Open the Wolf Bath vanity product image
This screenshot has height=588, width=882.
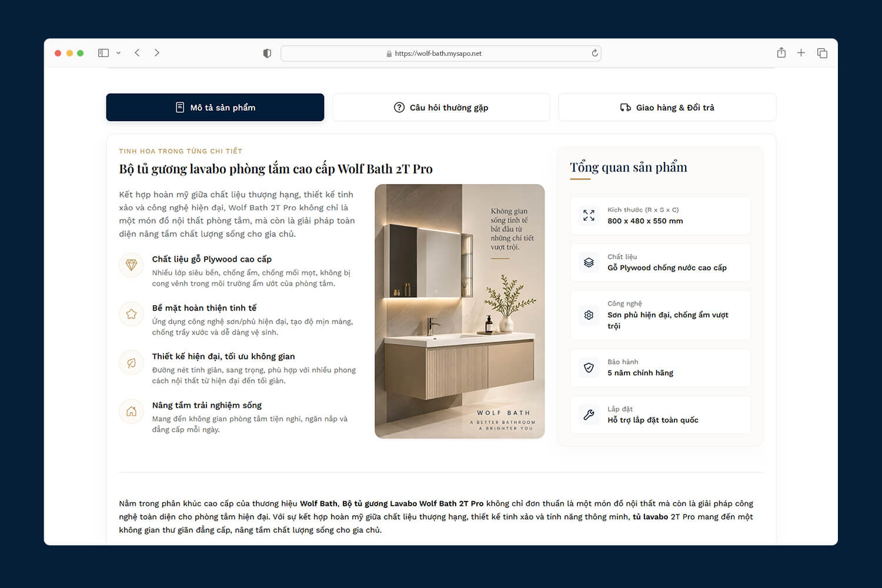460,311
